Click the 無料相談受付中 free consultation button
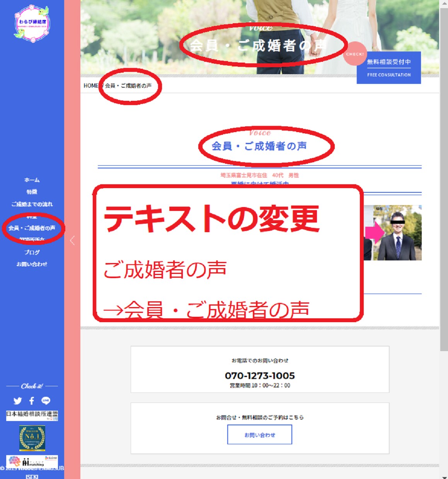The width and height of the screenshot is (448, 479). point(388,68)
